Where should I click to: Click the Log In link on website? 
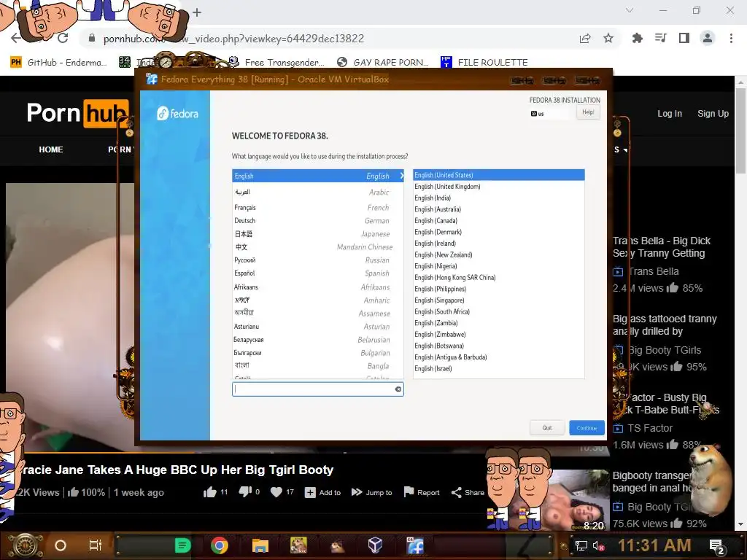pos(670,113)
